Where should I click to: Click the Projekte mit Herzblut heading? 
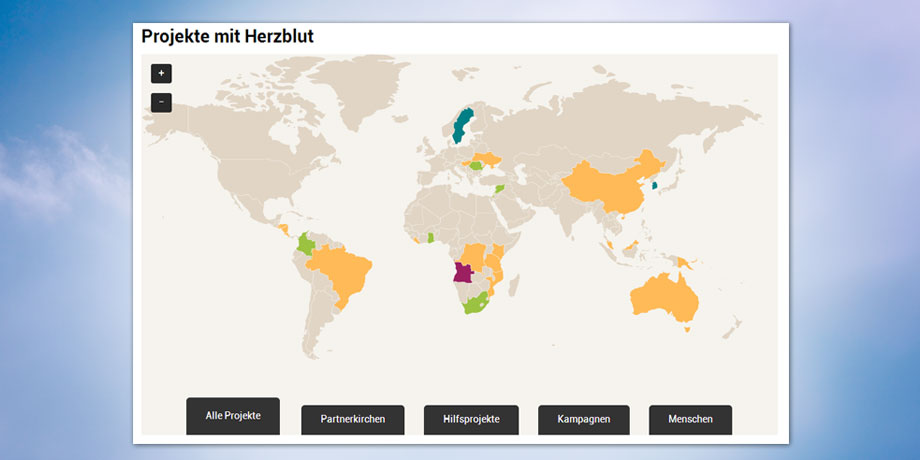pos(227,37)
